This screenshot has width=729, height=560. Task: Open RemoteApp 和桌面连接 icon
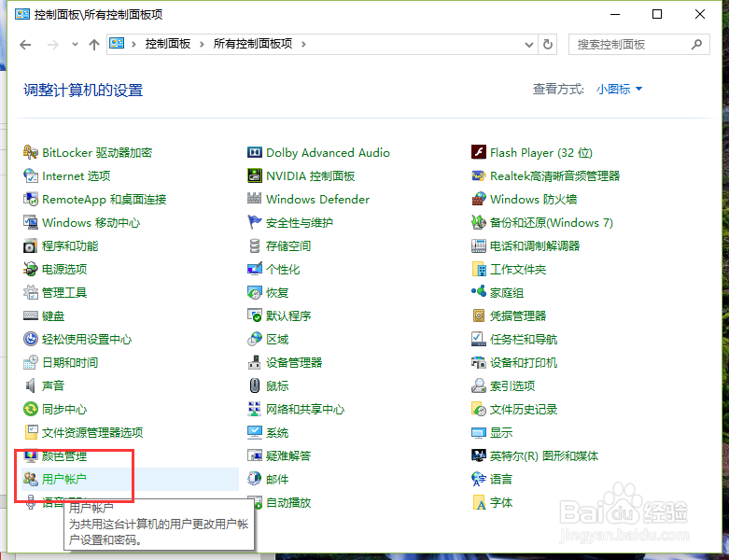click(30, 199)
